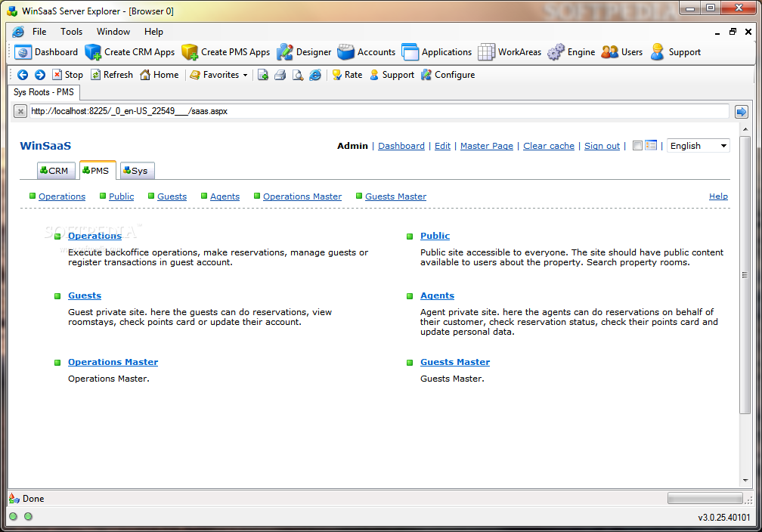Viewport: 762px width, 532px height.
Task: Select the Sys Roots - PMS tab
Action: click(x=44, y=92)
